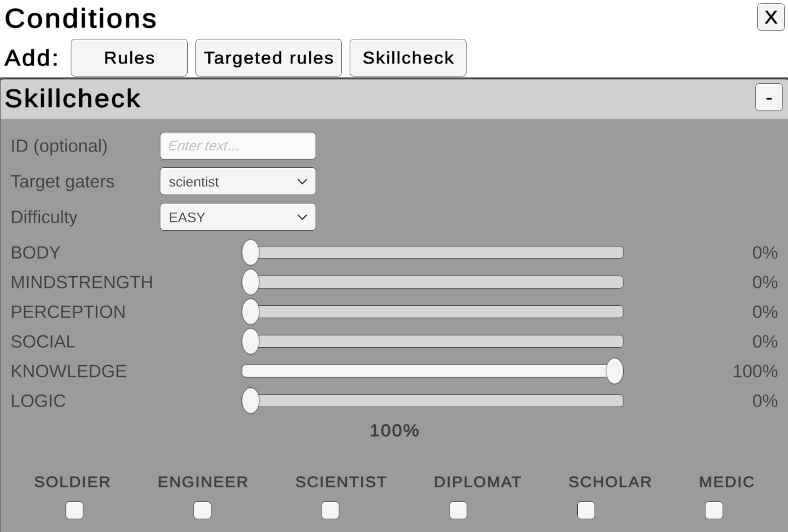The width and height of the screenshot is (788, 532).
Task: Select the MEDIC checkbox
Action: (714, 510)
